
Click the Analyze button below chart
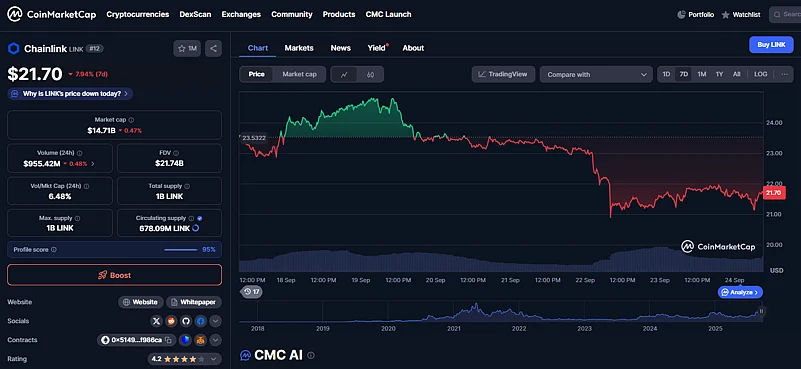point(740,292)
